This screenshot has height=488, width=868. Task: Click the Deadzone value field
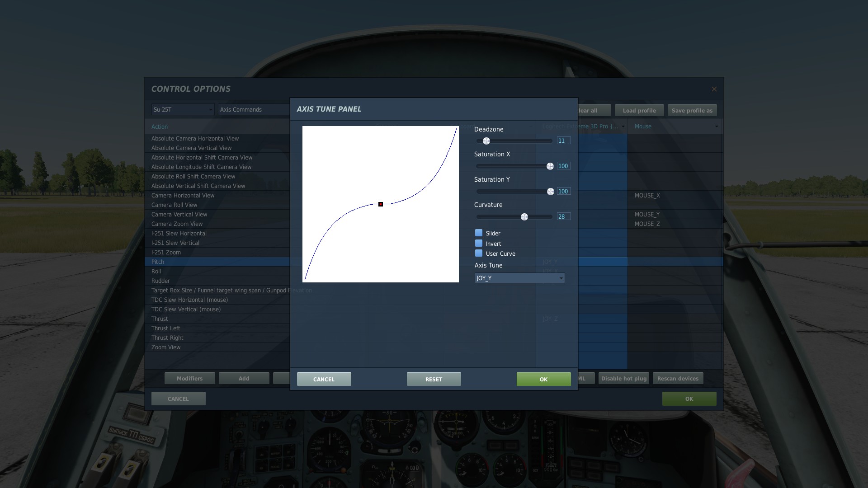tap(563, 141)
